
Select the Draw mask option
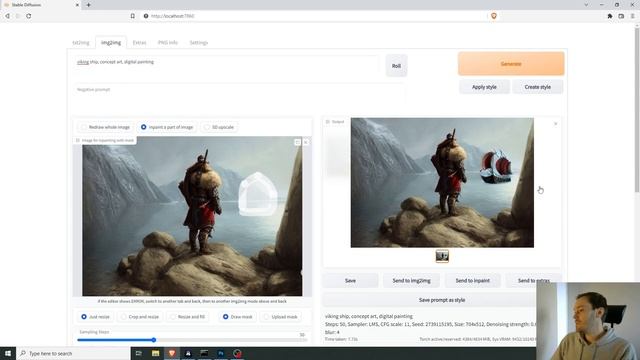point(238,317)
